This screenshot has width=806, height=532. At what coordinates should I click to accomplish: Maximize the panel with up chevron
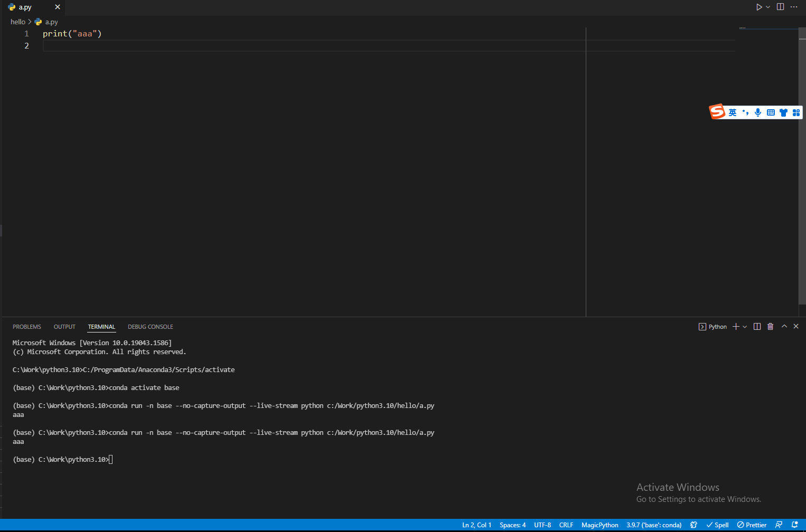click(784, 327)
